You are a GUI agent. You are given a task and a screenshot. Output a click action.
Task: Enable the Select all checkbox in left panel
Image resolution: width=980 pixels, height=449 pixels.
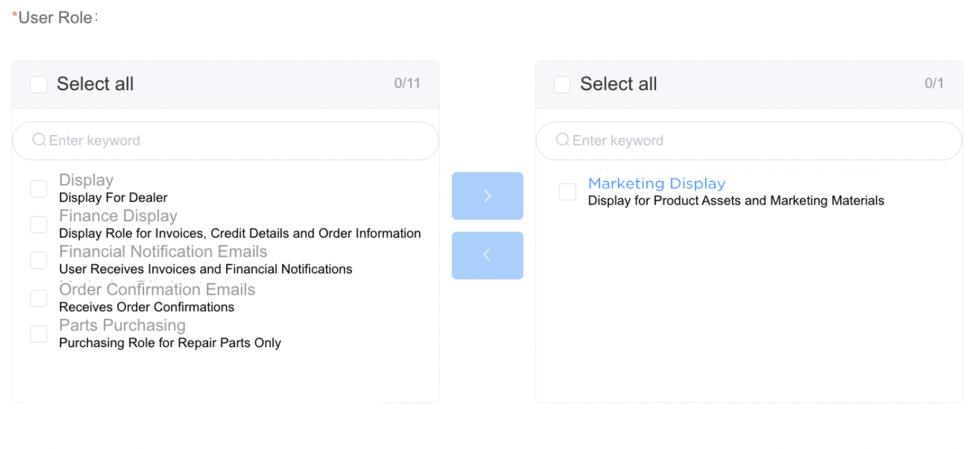point(38,84)
